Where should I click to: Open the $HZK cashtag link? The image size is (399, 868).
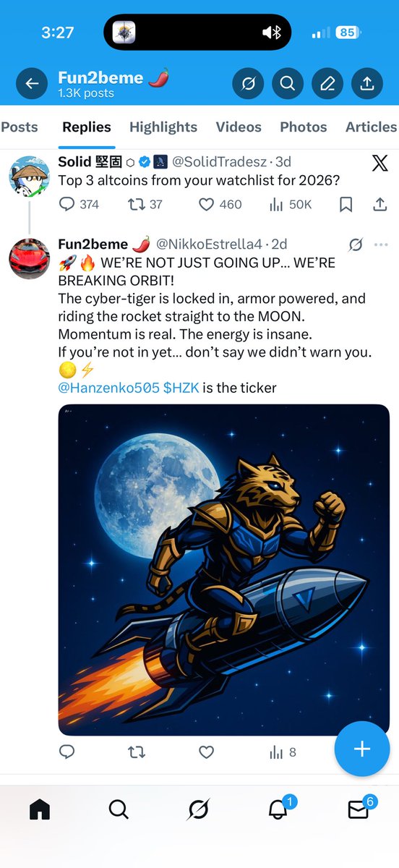point(181,388)
